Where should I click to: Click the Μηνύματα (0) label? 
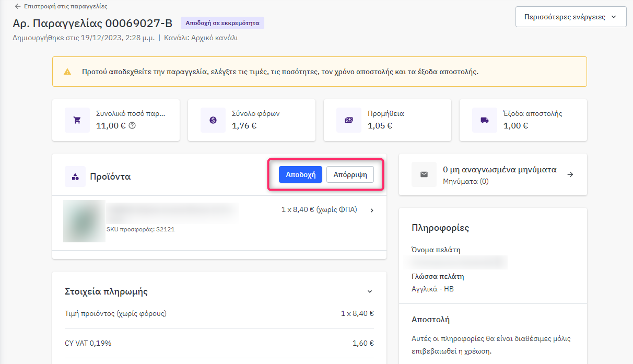tap(466, 182)
